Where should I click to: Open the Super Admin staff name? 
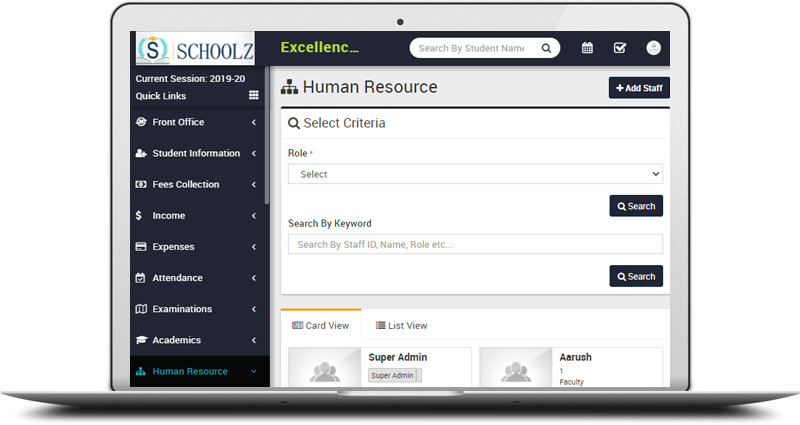point(397,357)
